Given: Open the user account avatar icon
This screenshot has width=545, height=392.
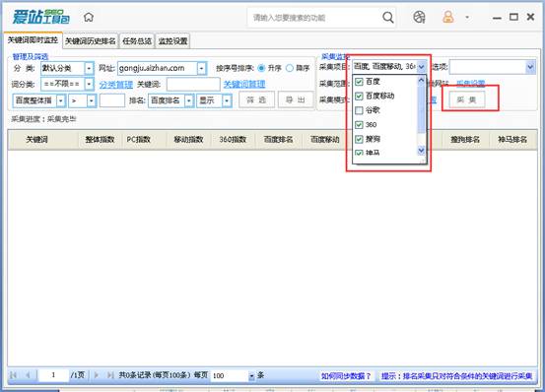Looking at the screenshot, I should coord(448,17).
